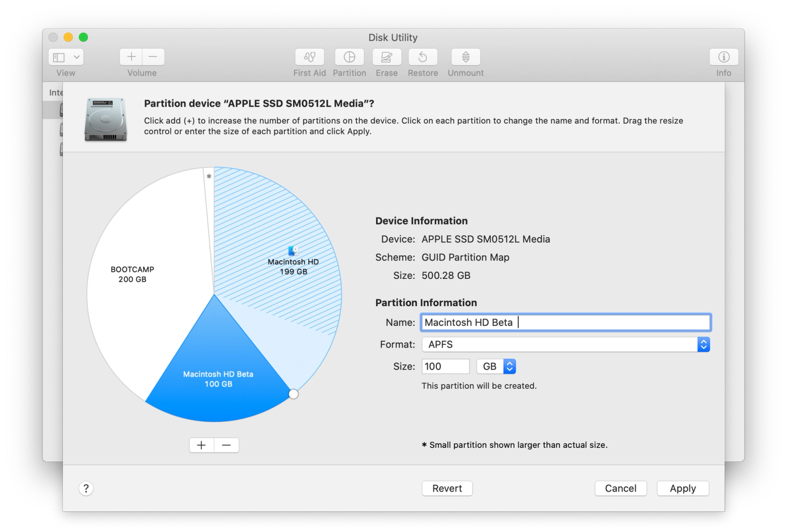The width and height of the screenshot is (787, 532).
Task: Click the Unmount toolbar icon
Action: [466, 57]
